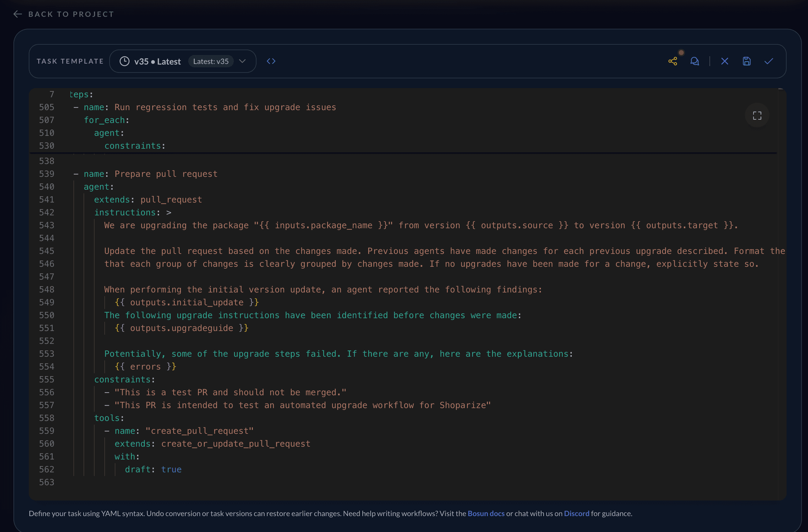Image resolution: width=808 pixels, height=532 pixels.
Task: Go back via BACK TO PROJECT
Action: click(x=71, y=14)
